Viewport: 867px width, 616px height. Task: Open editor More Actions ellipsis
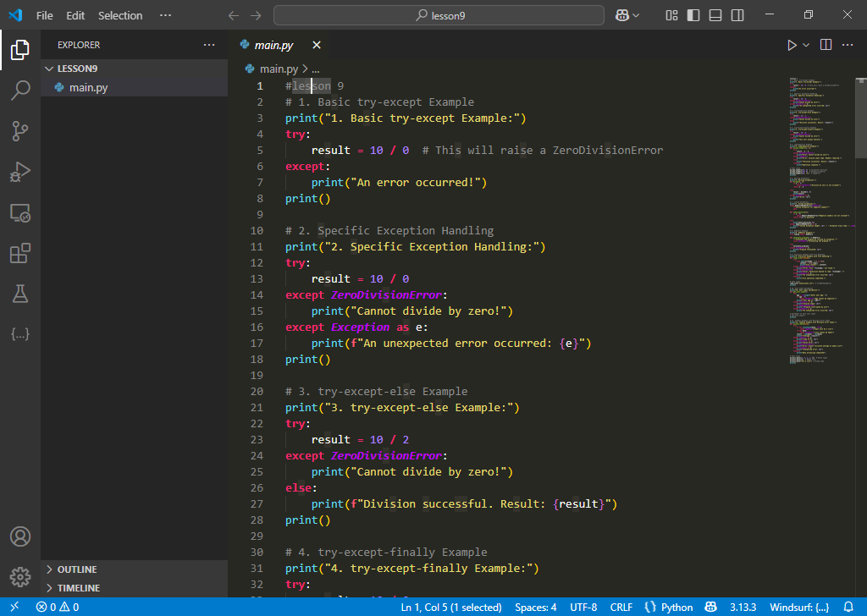[847, 45]
